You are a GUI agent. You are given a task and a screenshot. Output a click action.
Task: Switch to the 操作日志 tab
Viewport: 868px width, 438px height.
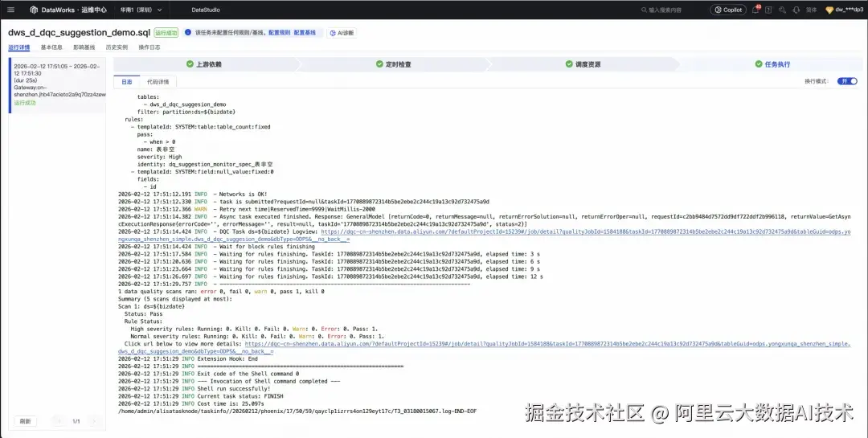[149, 47]
